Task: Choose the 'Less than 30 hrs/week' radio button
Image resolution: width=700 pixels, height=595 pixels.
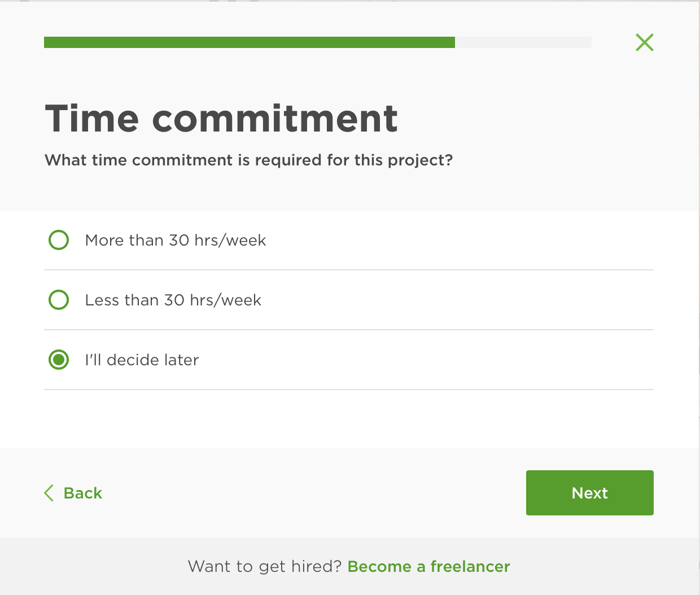Action: [x=59, y=300]
